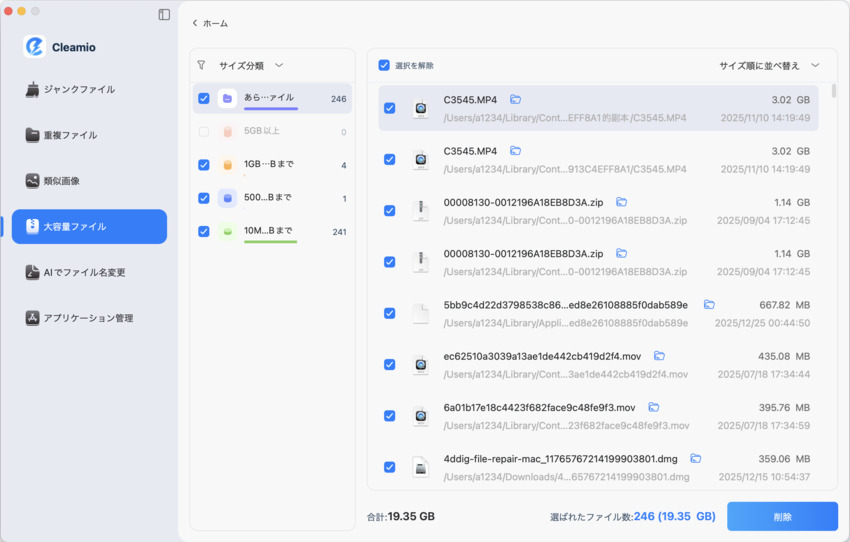This screenshot has height=542, width=850.
Task: Open folder icon next to first C3545.MP4
Action: pos(516,99)
